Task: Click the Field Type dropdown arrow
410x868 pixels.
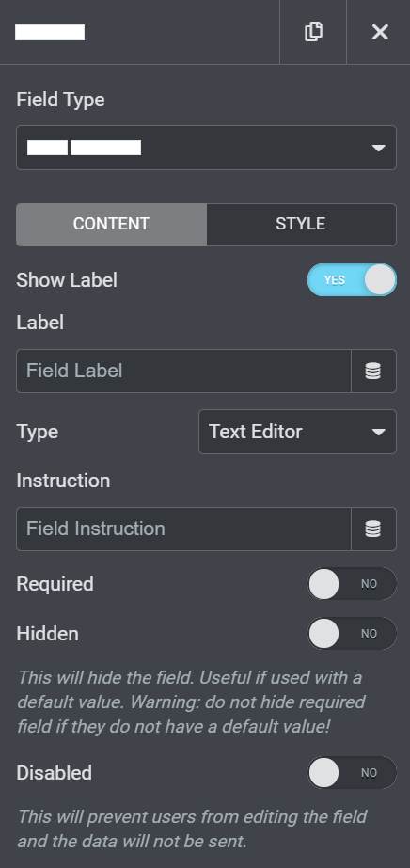Action: point(378,148)
